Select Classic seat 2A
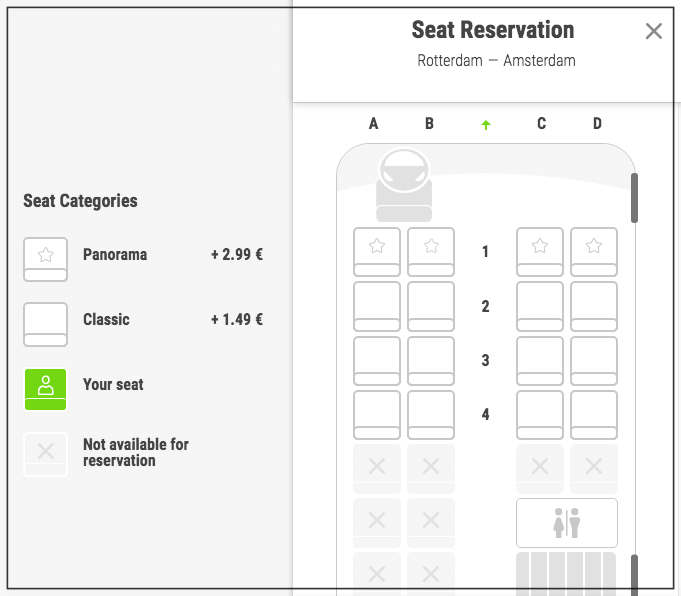The image size is (681, 596). [377, 306]
